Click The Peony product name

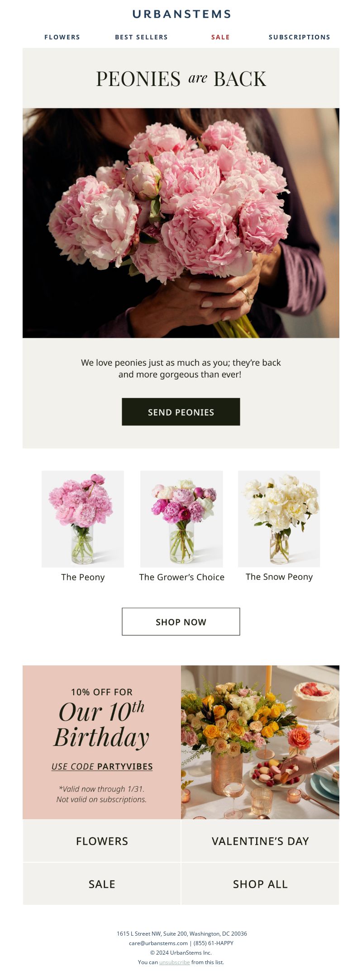point(83,577)
